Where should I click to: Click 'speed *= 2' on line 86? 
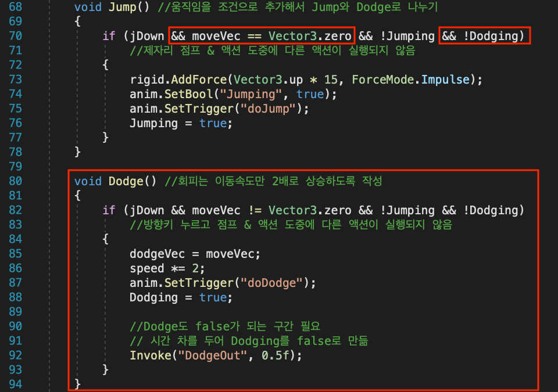[x=164, y=268]
